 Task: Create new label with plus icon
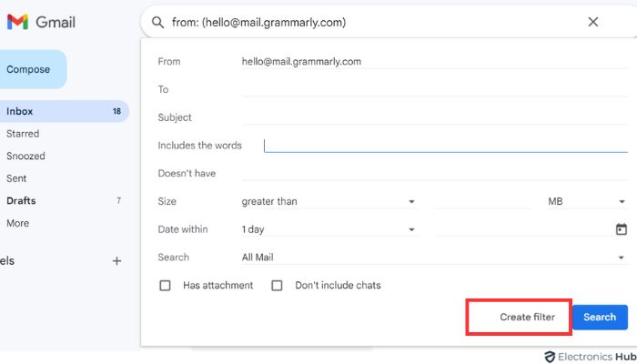tap(116, 261)
